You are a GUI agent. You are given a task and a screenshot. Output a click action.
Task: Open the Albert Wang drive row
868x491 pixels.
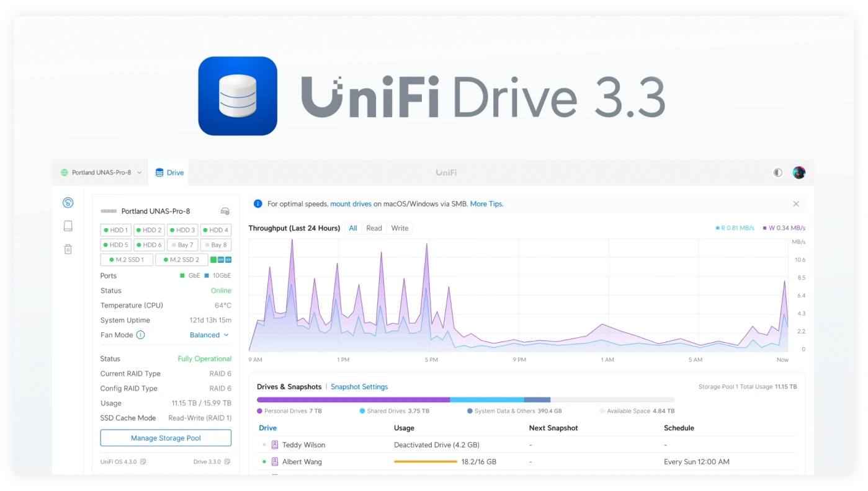coord(527,462)
